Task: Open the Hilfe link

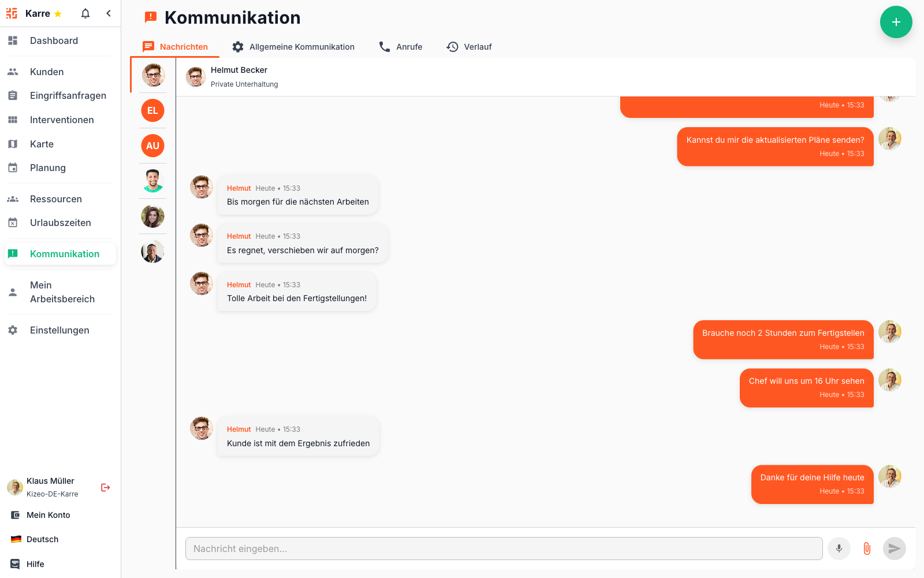Action: tap(35, 564)
